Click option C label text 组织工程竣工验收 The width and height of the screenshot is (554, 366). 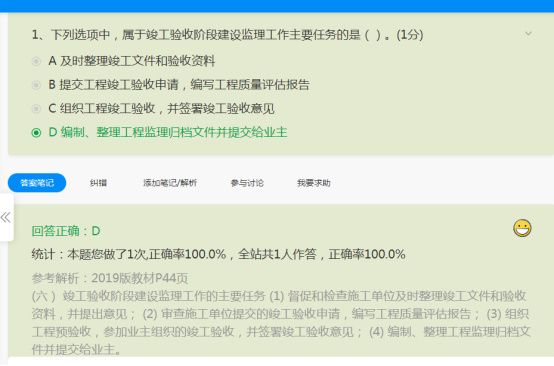pyautogui.click(x=161, y=108)
